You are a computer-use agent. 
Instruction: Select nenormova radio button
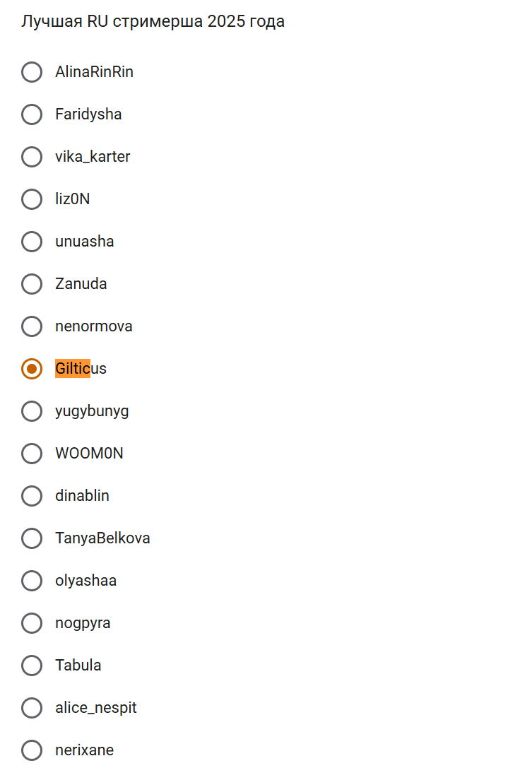[32, 326]
